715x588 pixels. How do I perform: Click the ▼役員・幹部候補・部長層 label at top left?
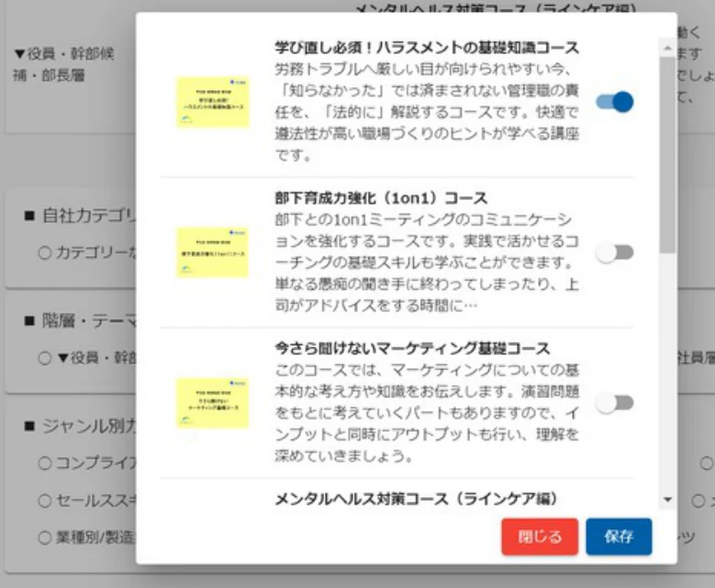[64, 64]
